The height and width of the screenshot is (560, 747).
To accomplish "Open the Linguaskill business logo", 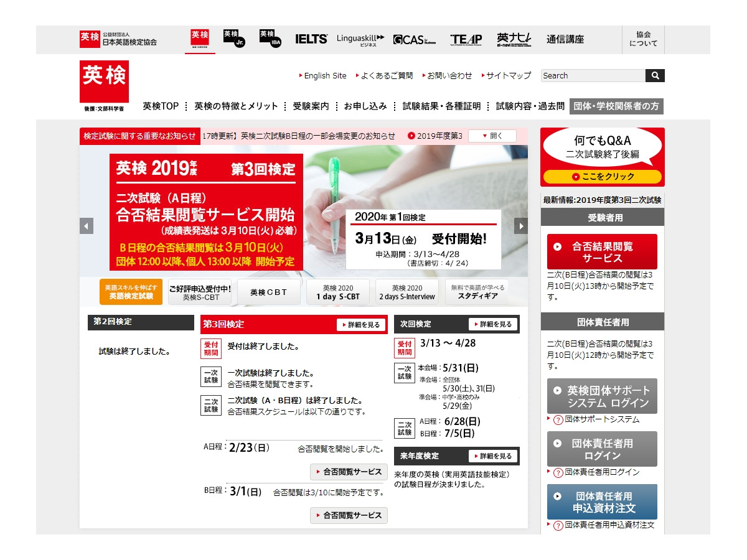I will (360, 39).
